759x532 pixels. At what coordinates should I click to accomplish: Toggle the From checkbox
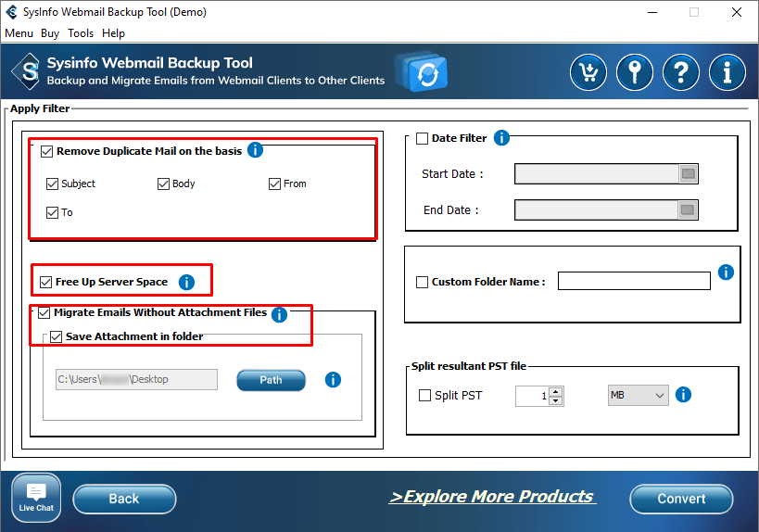point(275,184)
